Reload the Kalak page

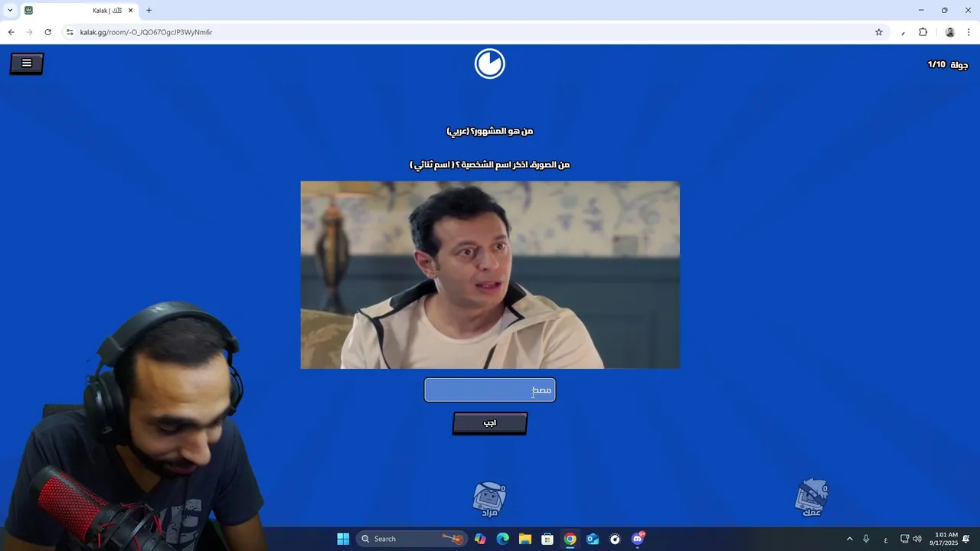pos(47,32)
